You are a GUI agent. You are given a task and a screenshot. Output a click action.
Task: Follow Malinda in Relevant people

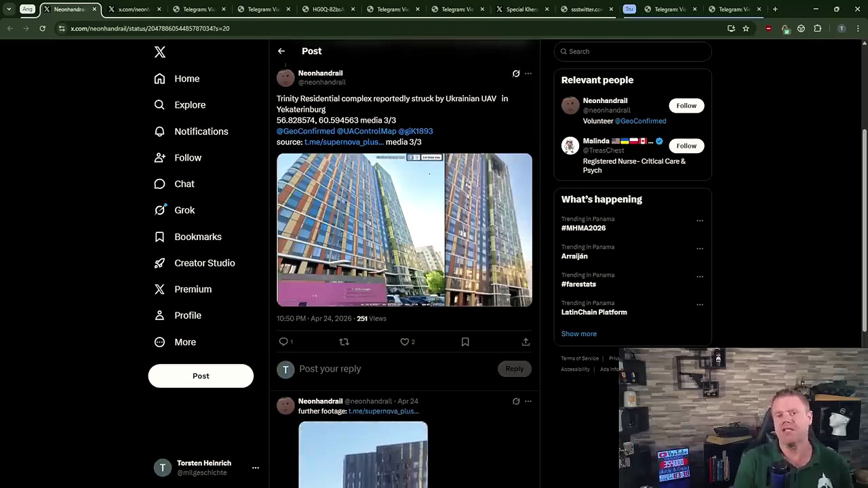(686, 146)
